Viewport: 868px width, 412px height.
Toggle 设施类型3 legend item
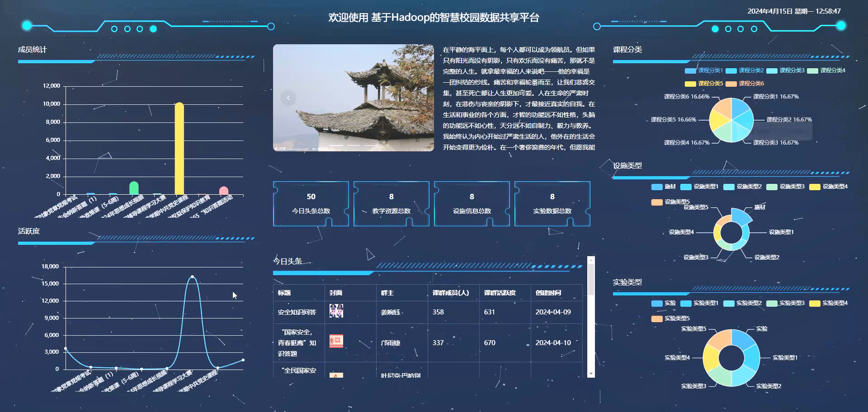tap(785, 187)
